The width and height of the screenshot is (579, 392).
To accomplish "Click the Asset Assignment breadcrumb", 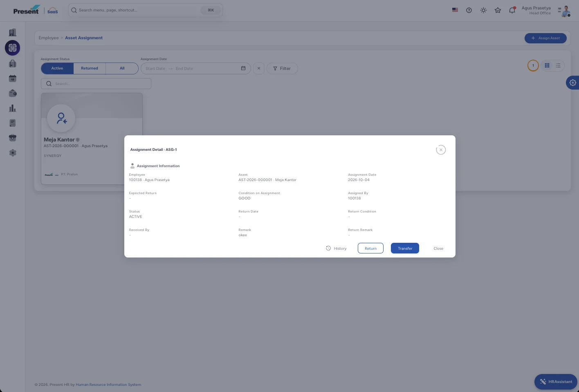I will click(84, 38).
